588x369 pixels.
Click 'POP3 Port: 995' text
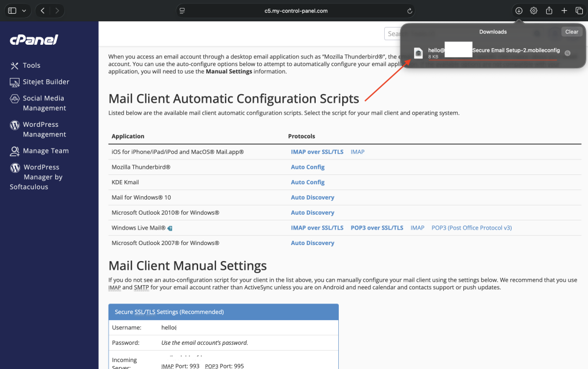click(x=225, y=366)
